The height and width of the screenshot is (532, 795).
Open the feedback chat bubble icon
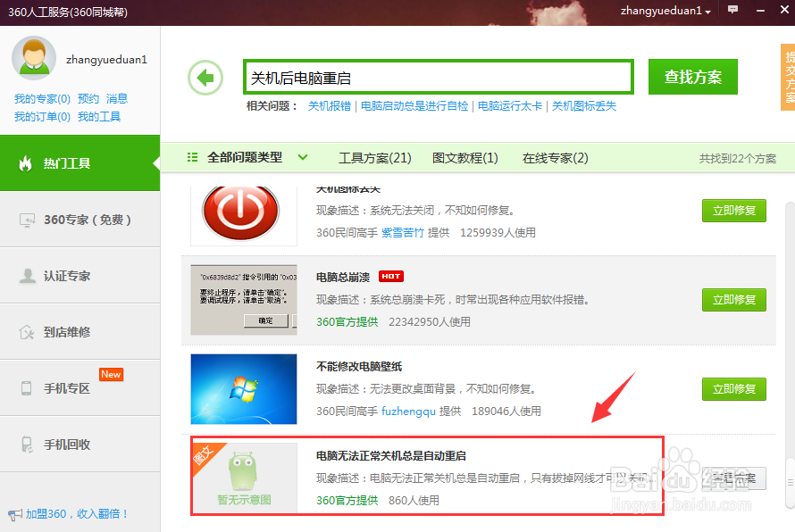(732, 10)
